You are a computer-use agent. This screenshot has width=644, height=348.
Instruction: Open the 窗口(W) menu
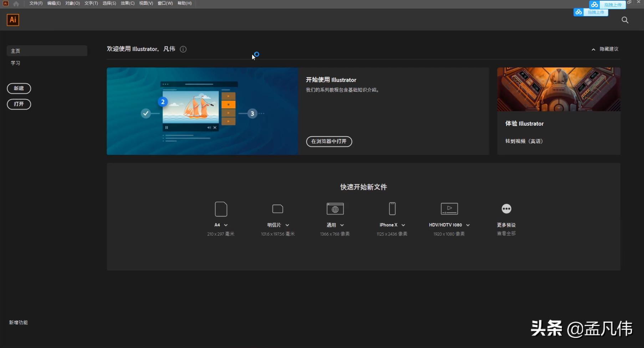(165, 3)
